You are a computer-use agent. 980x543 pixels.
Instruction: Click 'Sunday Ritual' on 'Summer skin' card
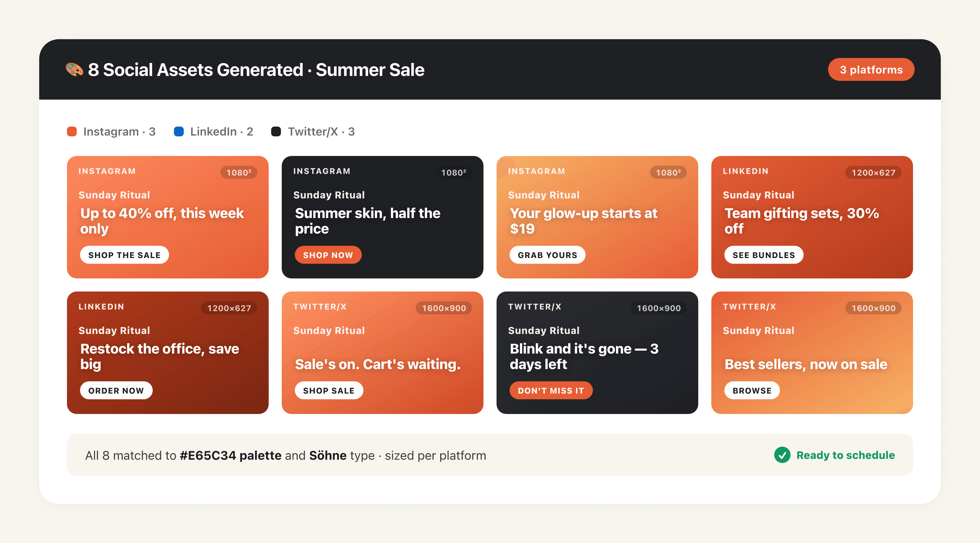pos(329,195)
